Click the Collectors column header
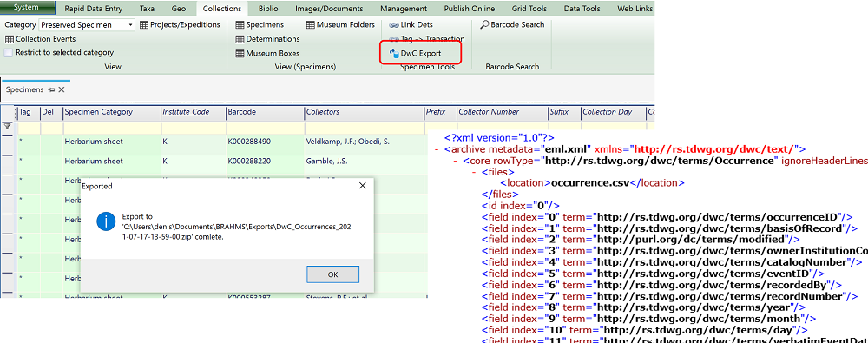868x343 pixels. pyautogui.click(x=364, y=113)
